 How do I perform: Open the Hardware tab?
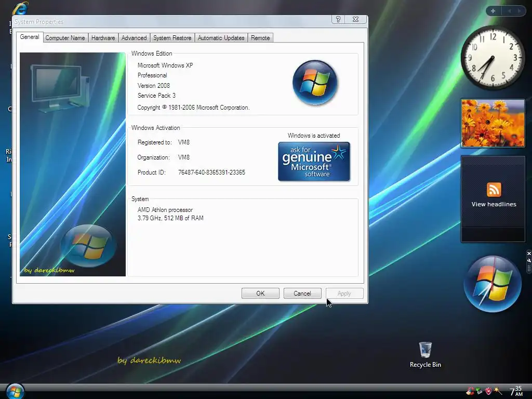pyautogui.click(x=103, y=37)
